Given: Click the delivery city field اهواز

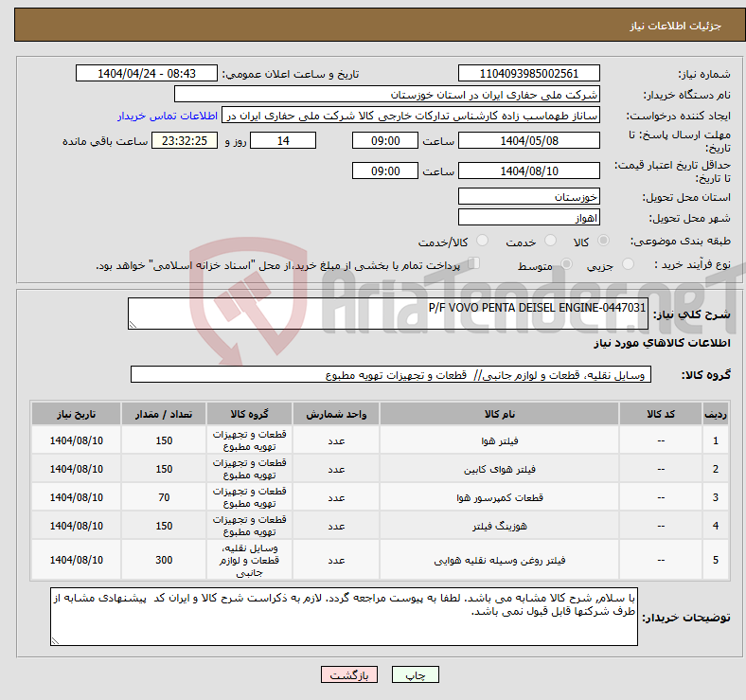Looking at the screenshot, I should [x=528, y=217].
